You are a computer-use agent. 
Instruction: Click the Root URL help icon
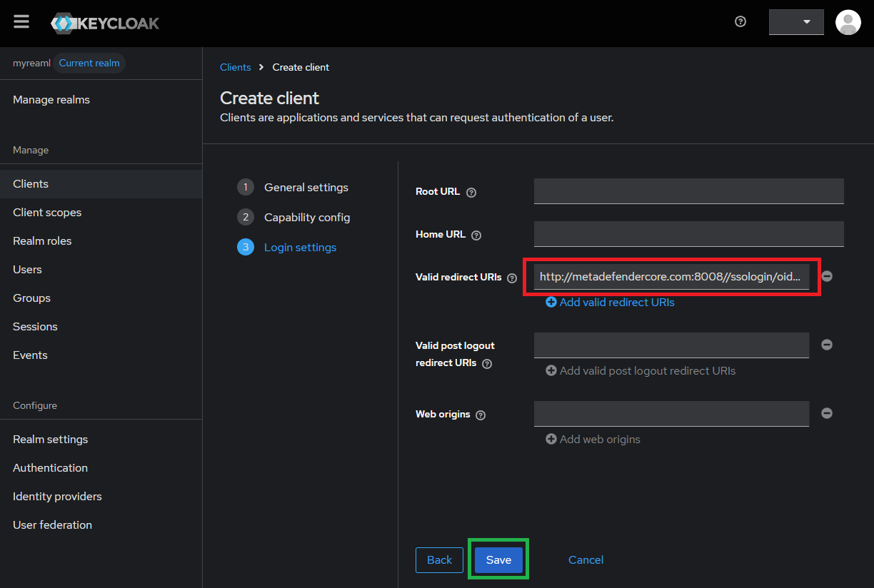[x=471, y=192]
